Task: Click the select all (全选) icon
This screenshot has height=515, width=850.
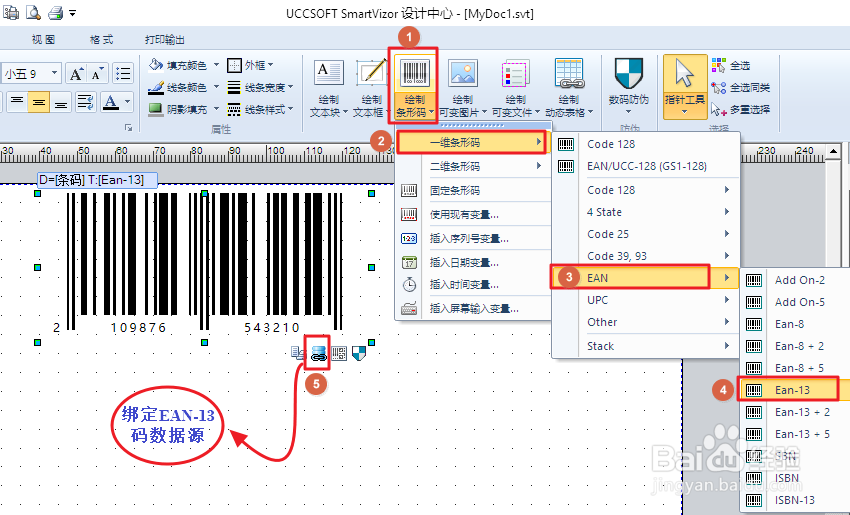Action: pyautogui.click(x=719, y=65)
